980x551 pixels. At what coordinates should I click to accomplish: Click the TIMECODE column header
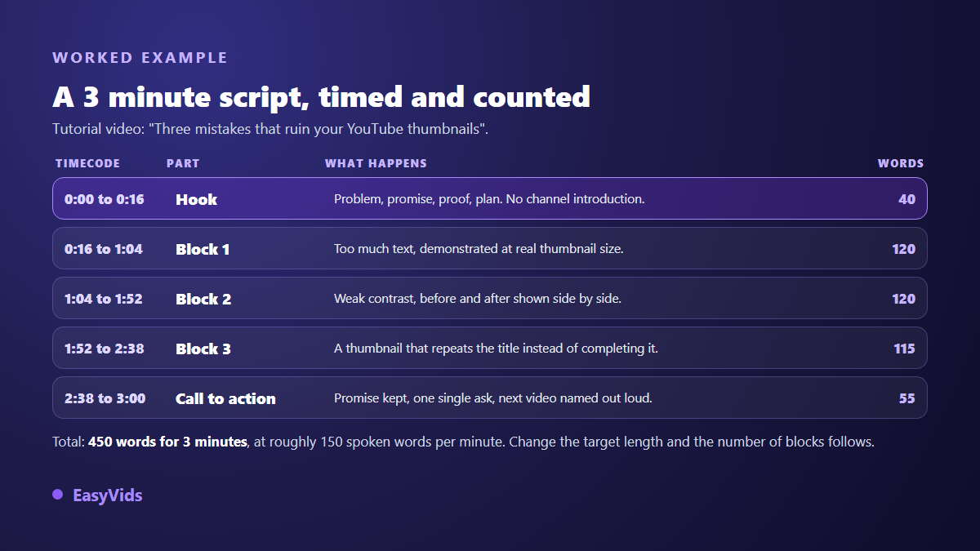pos(88,163)
